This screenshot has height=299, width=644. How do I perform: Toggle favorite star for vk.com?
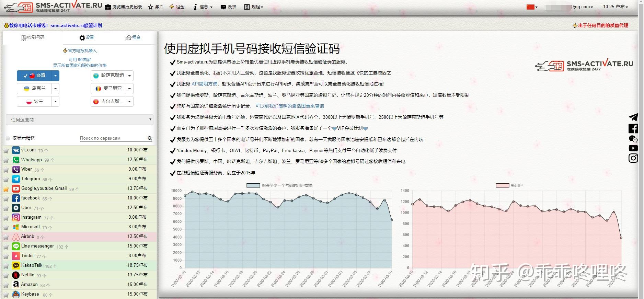click(x=6, y=151)
